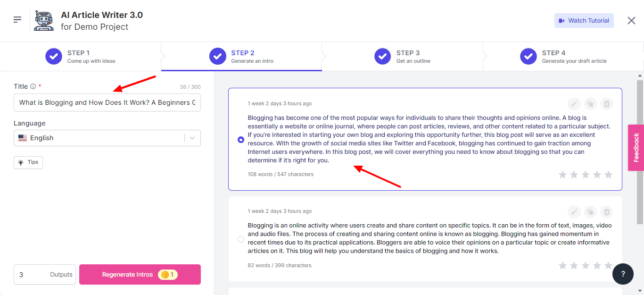
Task: Delete the first intro with trash icon
Action: point(607,104)
